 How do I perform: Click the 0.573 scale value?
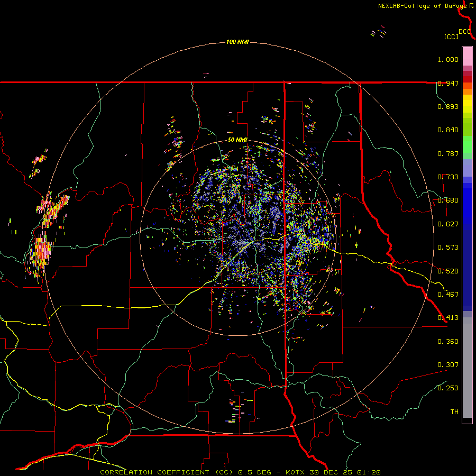[x=448, y=248]
